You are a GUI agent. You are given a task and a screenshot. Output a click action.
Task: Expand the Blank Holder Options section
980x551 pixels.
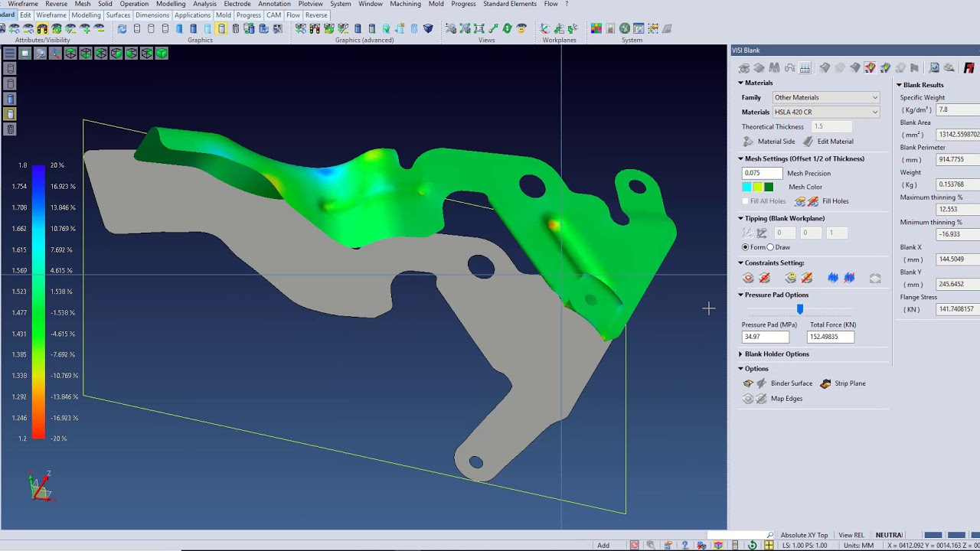740,354
